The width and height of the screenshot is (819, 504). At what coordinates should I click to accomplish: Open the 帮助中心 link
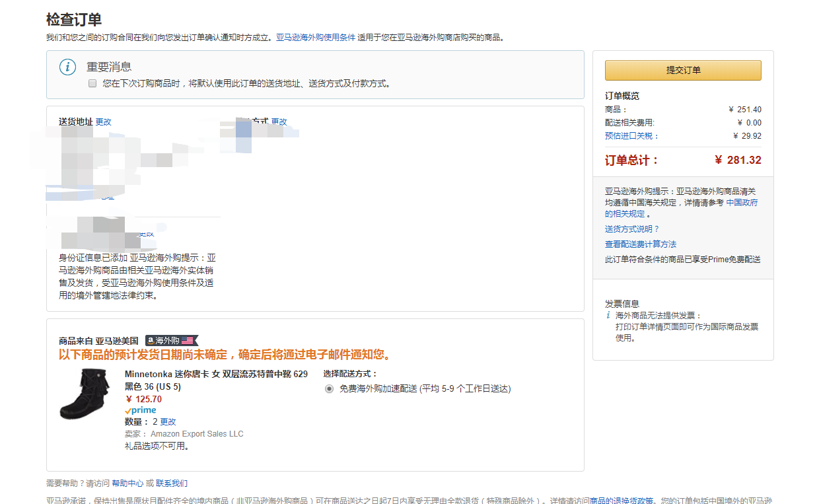click(x=127, y=484)
